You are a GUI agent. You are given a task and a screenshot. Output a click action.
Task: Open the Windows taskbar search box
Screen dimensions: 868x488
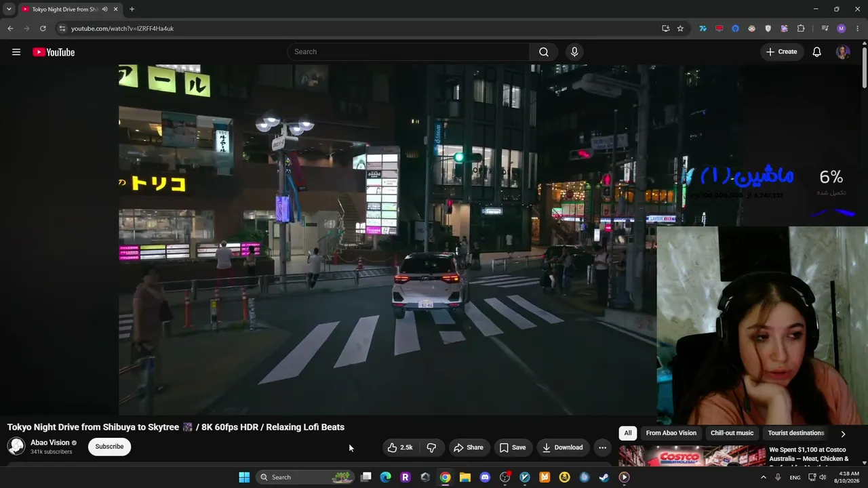305,477
